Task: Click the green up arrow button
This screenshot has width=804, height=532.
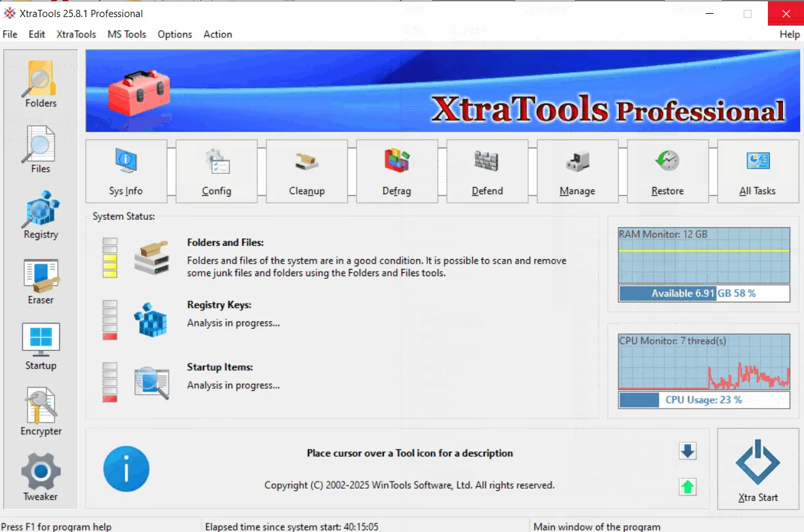Action: click(688, 487)
